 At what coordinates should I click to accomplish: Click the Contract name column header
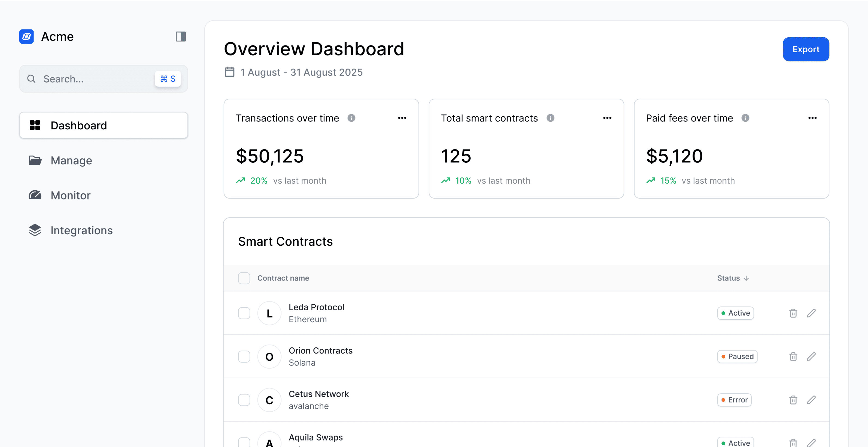click(x=283, y=278)
